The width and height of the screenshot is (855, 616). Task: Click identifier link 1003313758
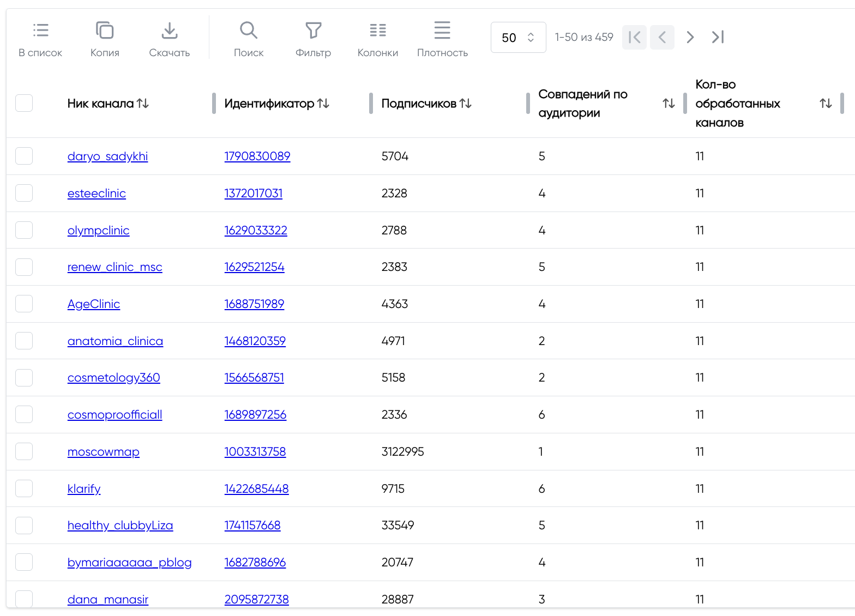click(x=255, y=452)
